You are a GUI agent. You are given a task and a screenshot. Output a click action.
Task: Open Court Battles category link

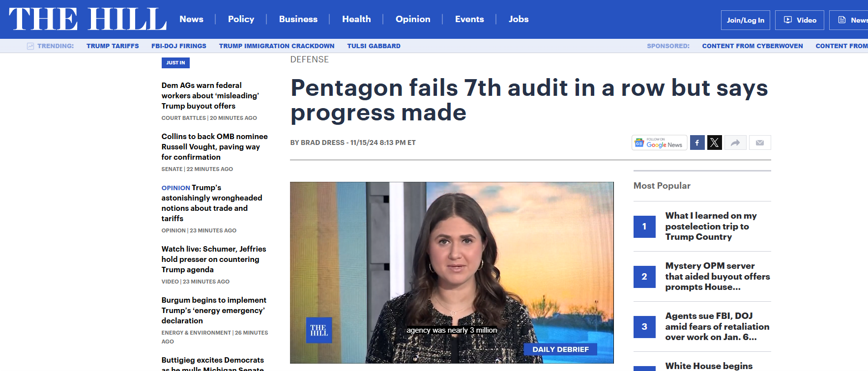tap(184, 118)
